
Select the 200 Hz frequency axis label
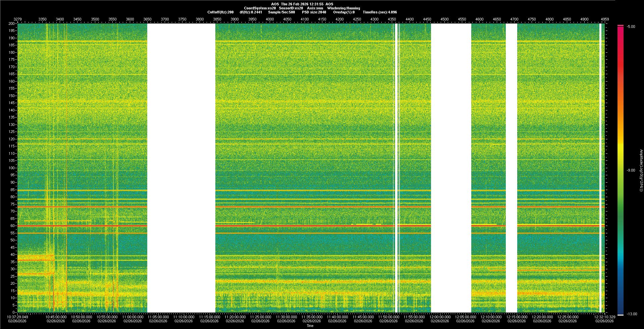click(11, 23)
